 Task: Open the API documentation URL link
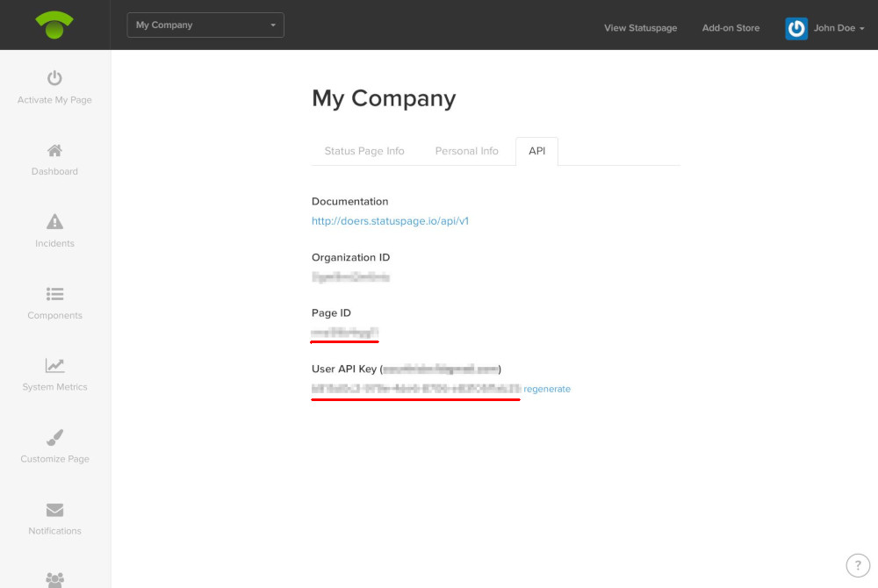390,221
